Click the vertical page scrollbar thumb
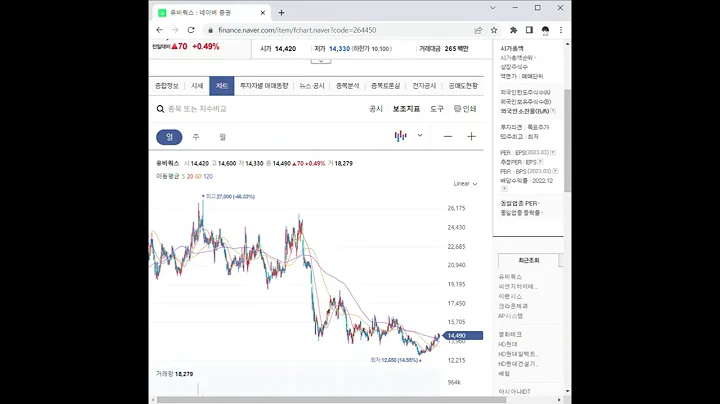The width and height of the screenshot is (720, 404). [x=568, y=140]
